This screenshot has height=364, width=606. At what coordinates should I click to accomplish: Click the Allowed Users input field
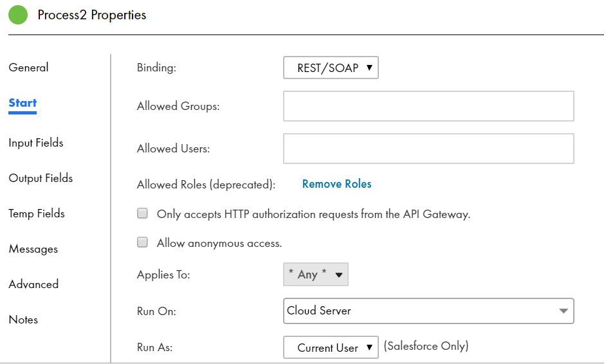(x=428, y=149)
